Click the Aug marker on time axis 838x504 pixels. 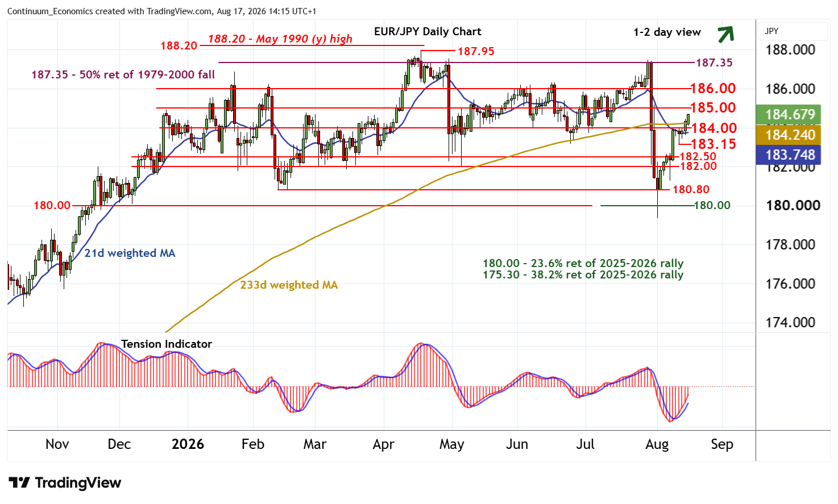657,444
